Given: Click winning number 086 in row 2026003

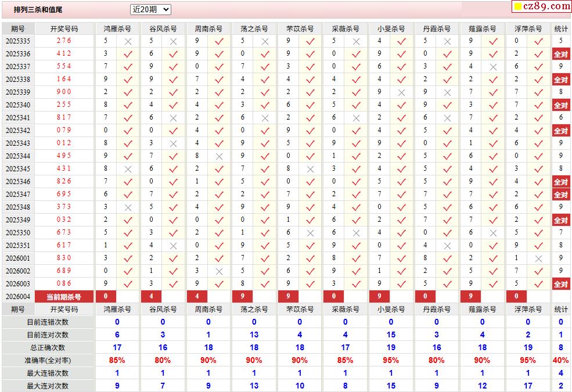Looking at the screenshot, I should click(x=64, y=284).
